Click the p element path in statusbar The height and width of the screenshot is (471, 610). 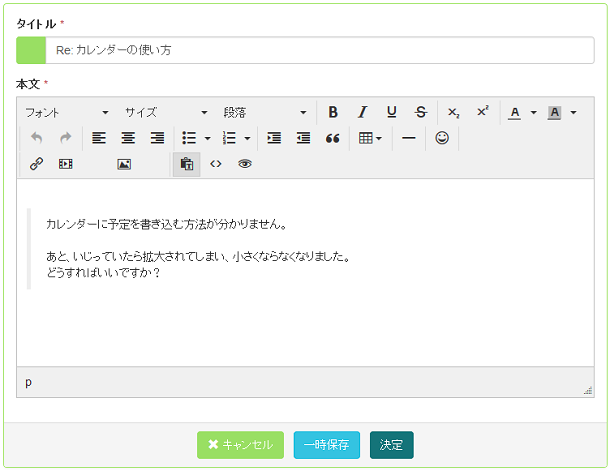coord(28,382)
